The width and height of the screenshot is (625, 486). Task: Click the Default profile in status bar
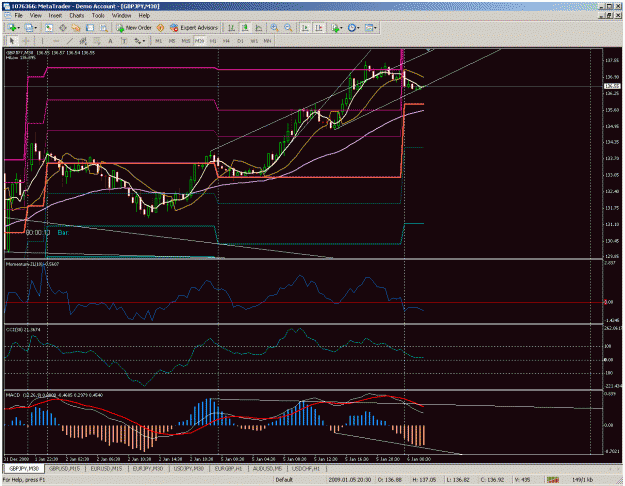(x=284, y=480)
